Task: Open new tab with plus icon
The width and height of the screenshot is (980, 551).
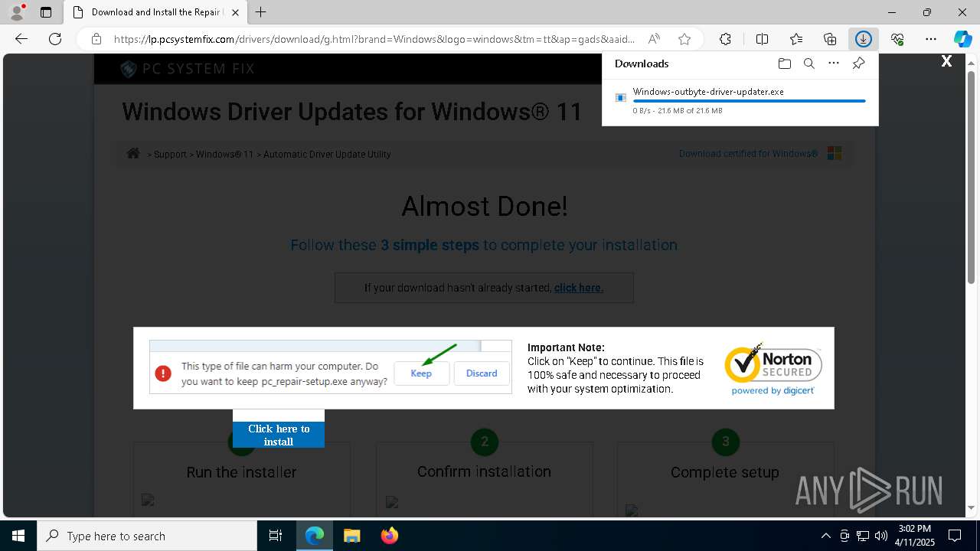Action: pos(261,12)
